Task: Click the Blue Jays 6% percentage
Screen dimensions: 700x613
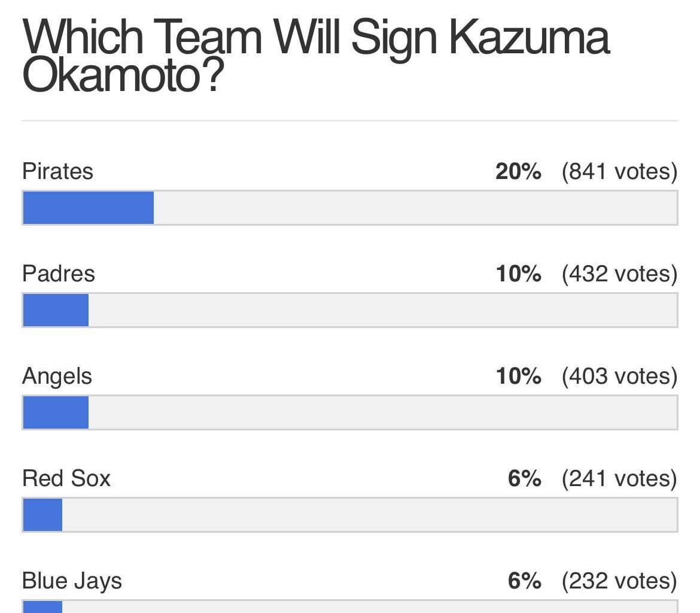Action: pos(524,581)
